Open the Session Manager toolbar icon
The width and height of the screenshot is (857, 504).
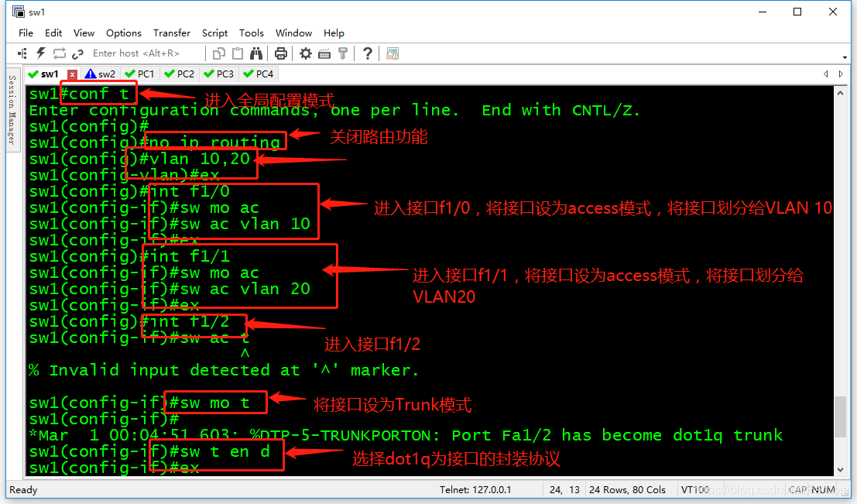pyautogui.click(x=22, y=53)
